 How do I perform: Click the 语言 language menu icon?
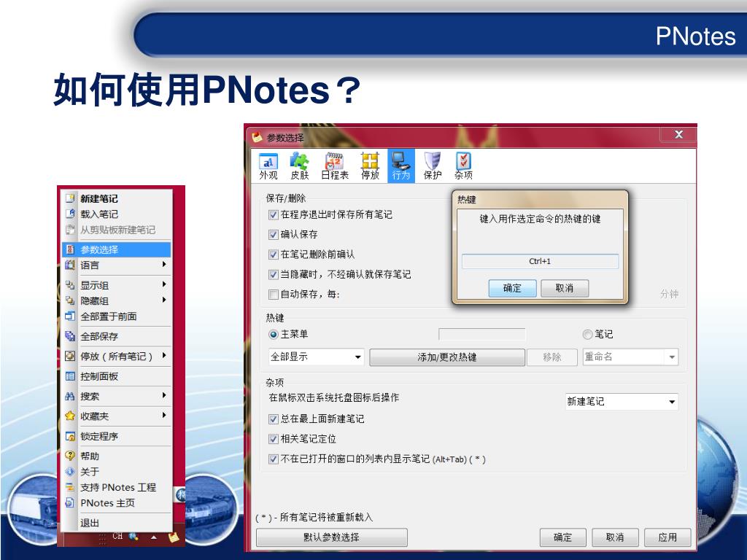(70, 265)
